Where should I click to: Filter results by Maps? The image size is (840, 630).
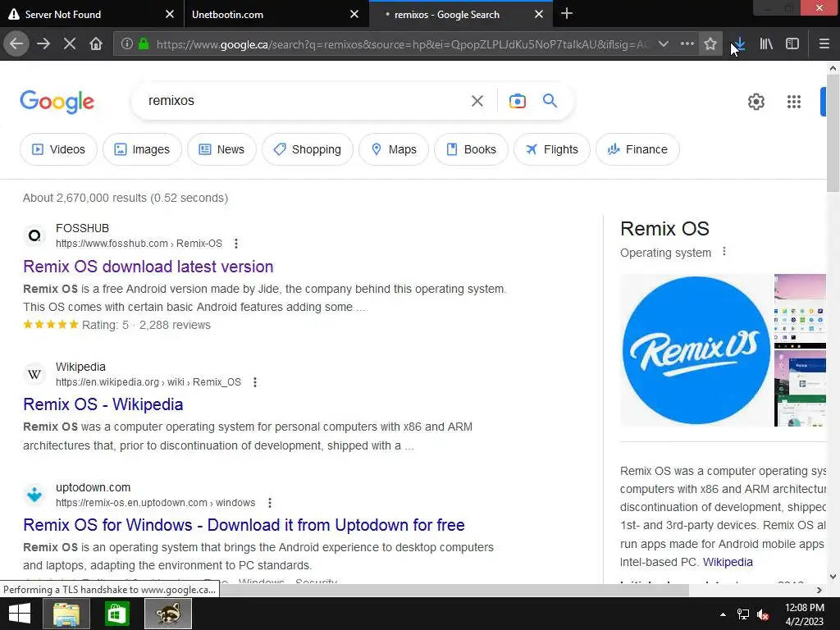coord(394,149)
